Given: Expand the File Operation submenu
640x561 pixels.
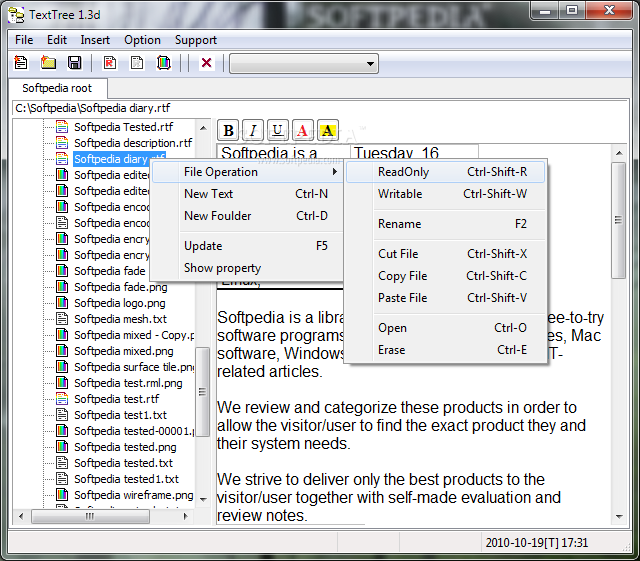Looking at the screenshot, I should (x=247, y=172).
